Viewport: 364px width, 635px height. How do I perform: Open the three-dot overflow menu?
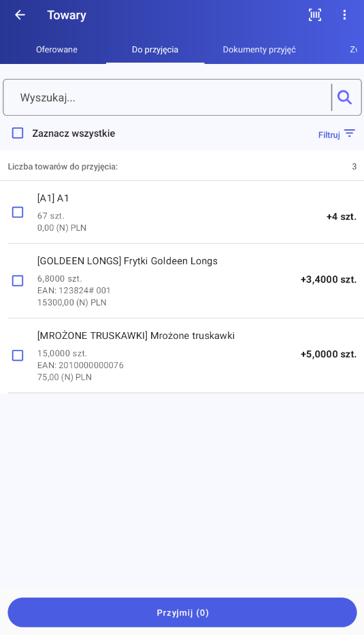344,15
